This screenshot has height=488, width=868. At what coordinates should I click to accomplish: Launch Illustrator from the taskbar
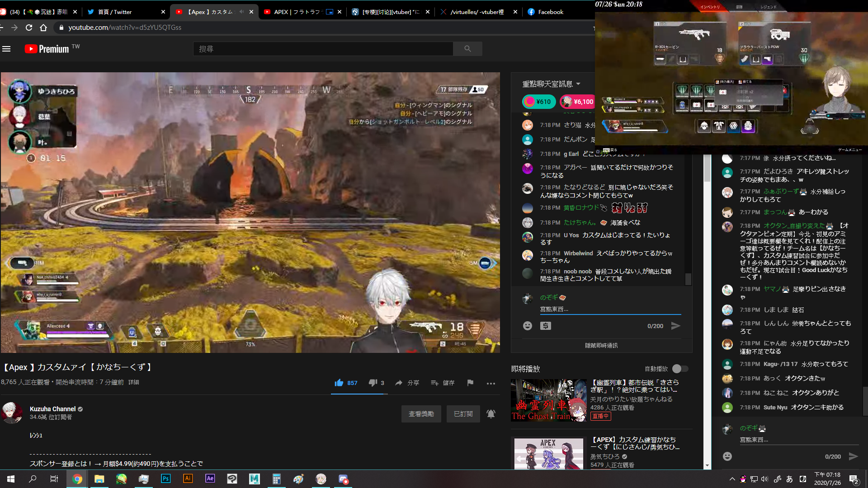pyautogui.click(x=188, y=479)
